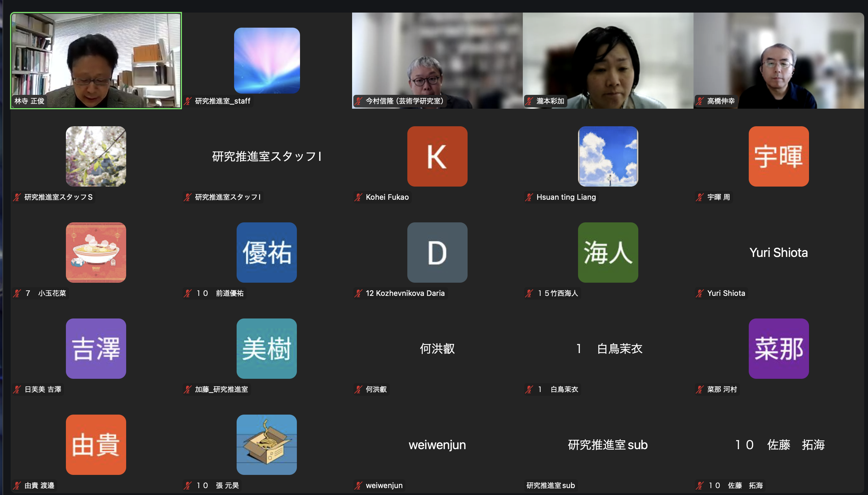Click muted mic icon beside 宇暉 周
This screenshot has width=868, height=495.
pyautogui.click(x=700, y=197)
